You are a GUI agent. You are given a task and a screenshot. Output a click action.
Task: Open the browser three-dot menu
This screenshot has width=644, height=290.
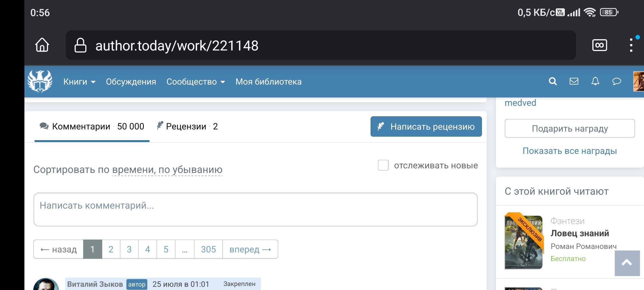point(631,45)
